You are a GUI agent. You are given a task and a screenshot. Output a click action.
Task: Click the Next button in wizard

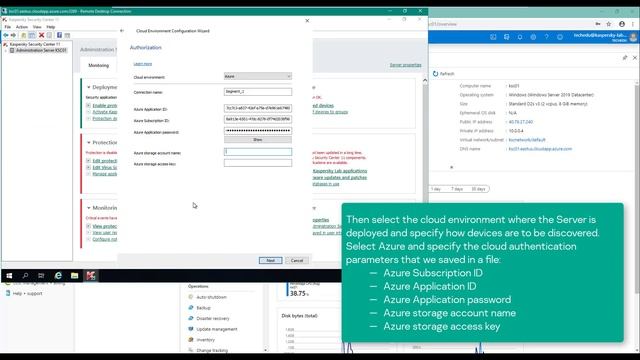[x=271, y=260]
